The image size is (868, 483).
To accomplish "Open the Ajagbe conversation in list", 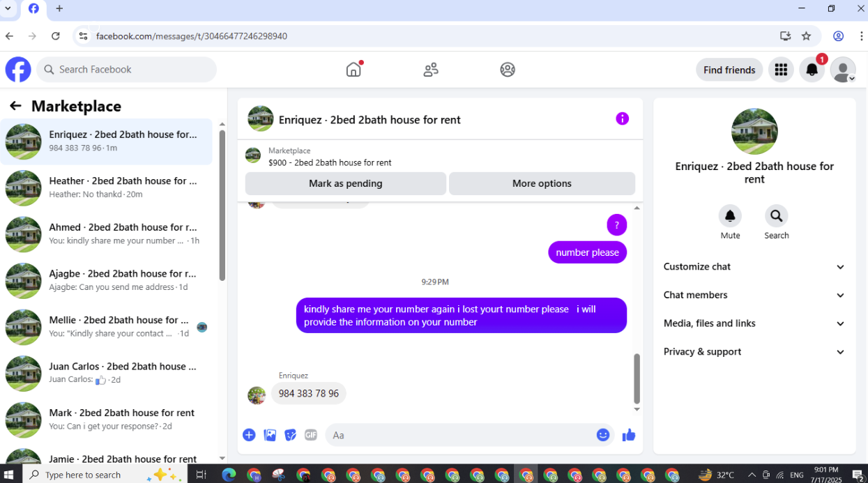I will [107, 280].
